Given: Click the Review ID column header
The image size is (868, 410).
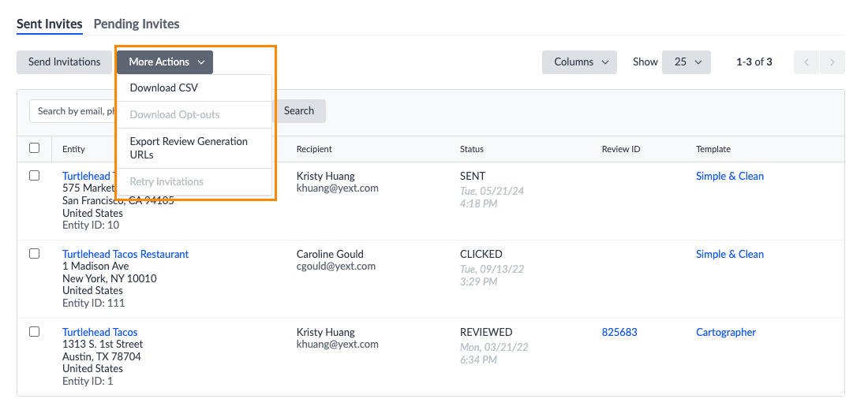Looking at the screenshot, I should [x=621, y=149].
